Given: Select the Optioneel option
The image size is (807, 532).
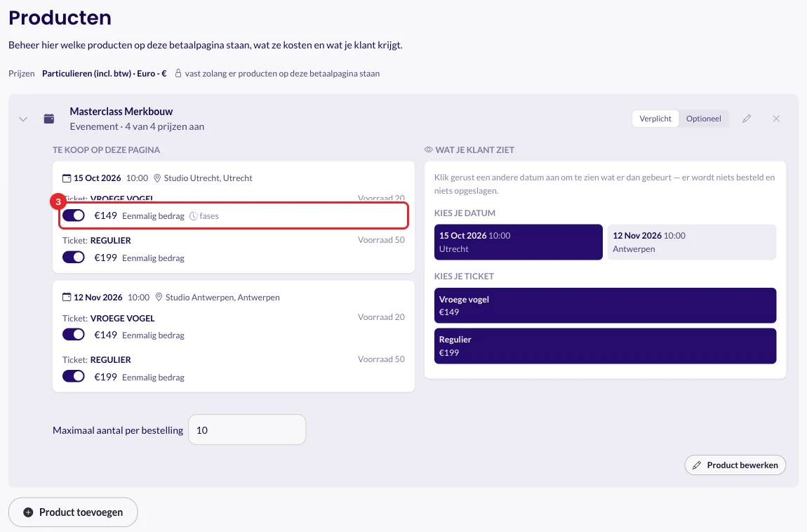Looking at the screenshot, I should [x=704, y=119].
